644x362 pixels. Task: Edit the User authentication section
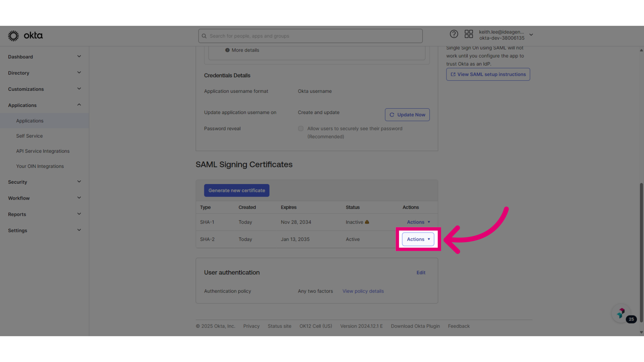[x=421, y=273]
